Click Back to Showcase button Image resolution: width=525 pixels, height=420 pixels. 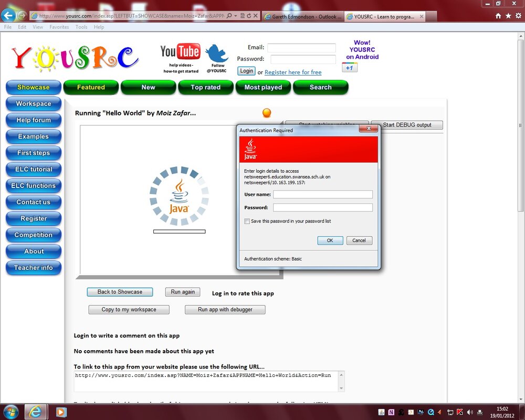120,292
